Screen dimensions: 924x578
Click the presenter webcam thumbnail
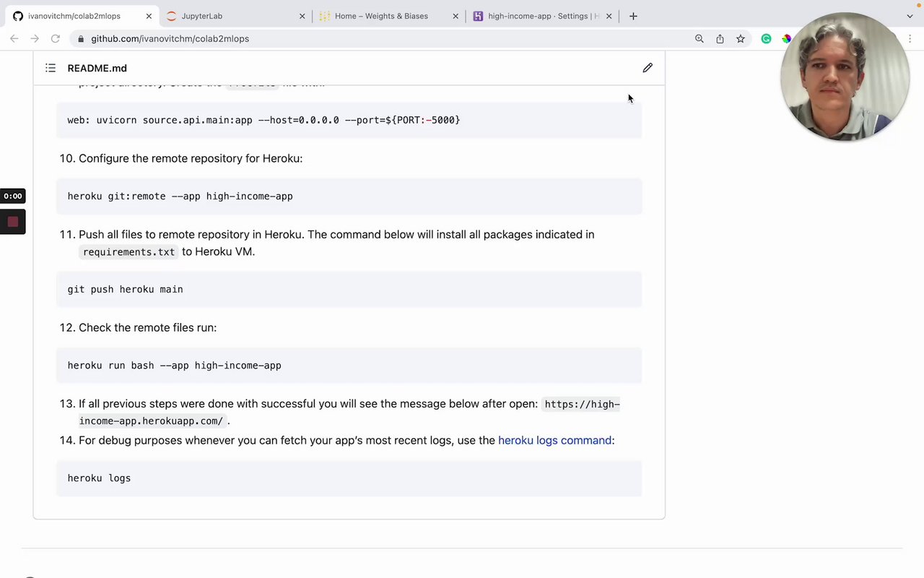point(844,77)
